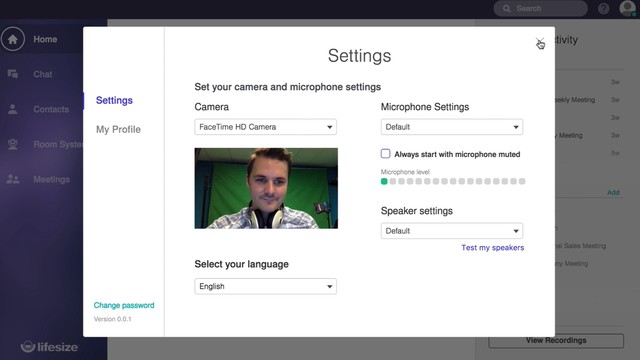
Task: Open the Camera dropdown FaceTime HD Camera
Action: [x=265, y=127]
